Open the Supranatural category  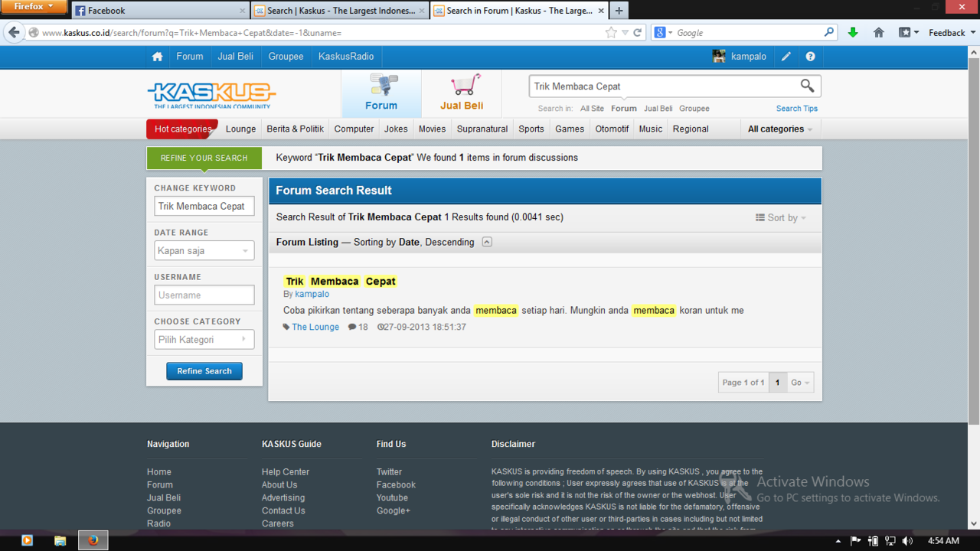tap(482, 129)
